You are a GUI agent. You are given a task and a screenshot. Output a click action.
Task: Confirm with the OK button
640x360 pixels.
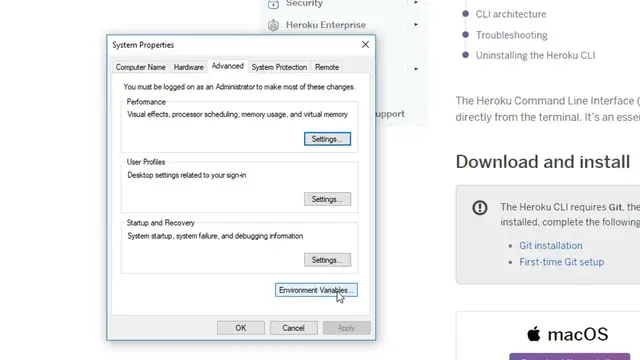tap(241, 328)
